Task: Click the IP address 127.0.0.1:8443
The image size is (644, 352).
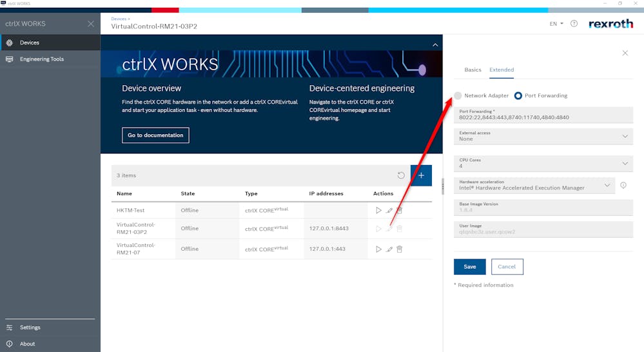Action: tap(329, 228)
